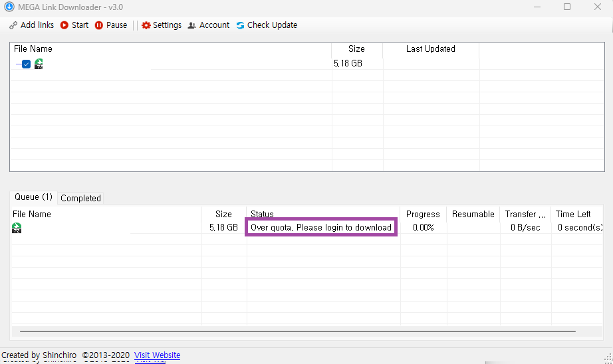Click Check Update in the toolbar
This screenshot has height=364, width=613.
coord(267,25)
